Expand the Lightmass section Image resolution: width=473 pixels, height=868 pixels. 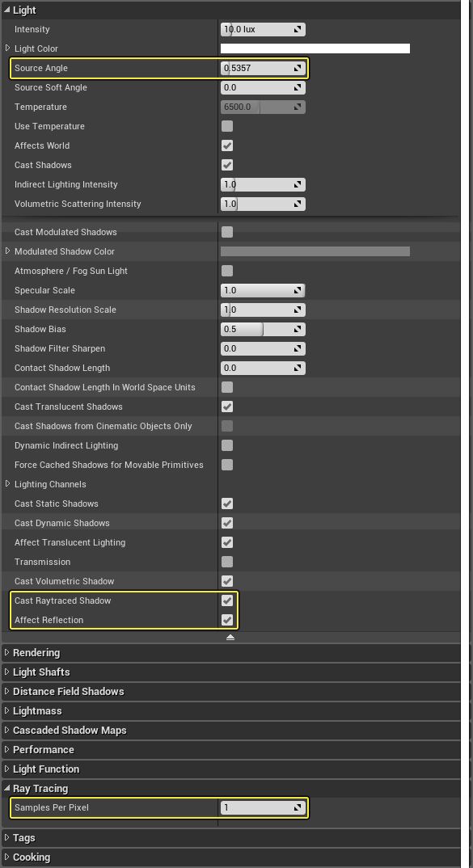click(x=8, y=710)
